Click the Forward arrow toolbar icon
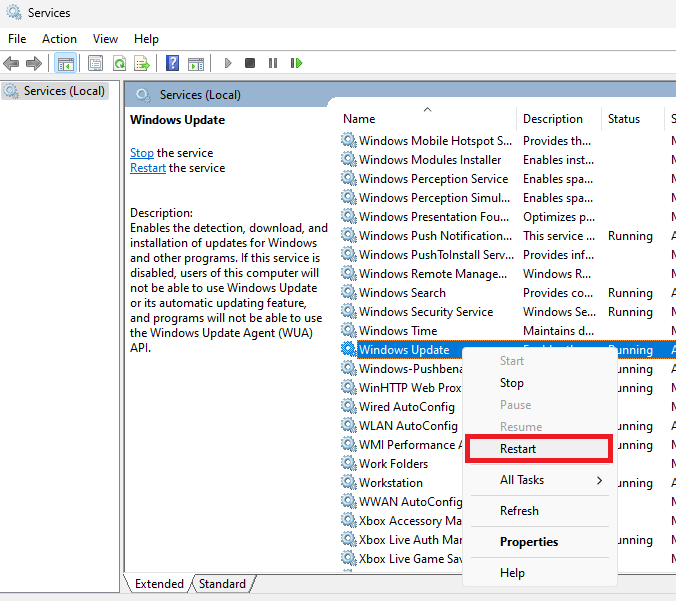This screenshot has height=601, width=676. pos(34,63)
